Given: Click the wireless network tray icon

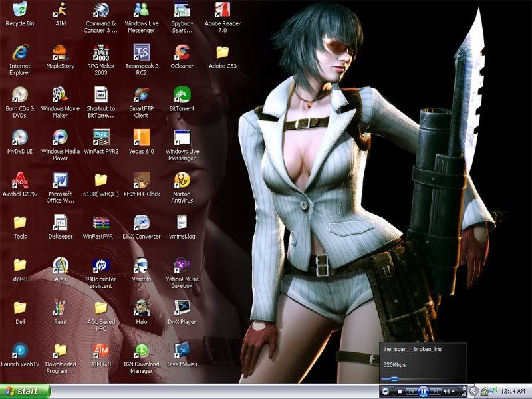Looking at the screenshot, I should click(x=492, y=391).
